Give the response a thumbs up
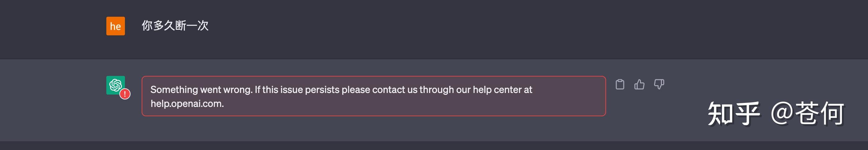The height and width of the screenshot is (150, 868). tap(639, 84)
